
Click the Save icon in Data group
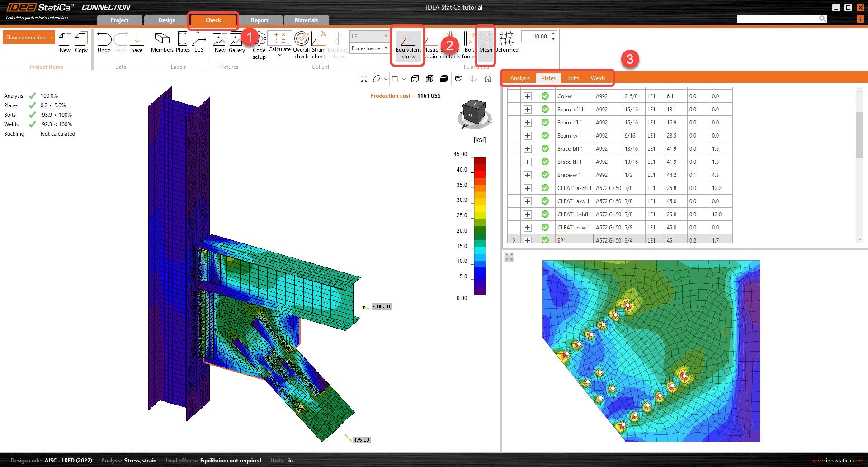tap(137, 43)
